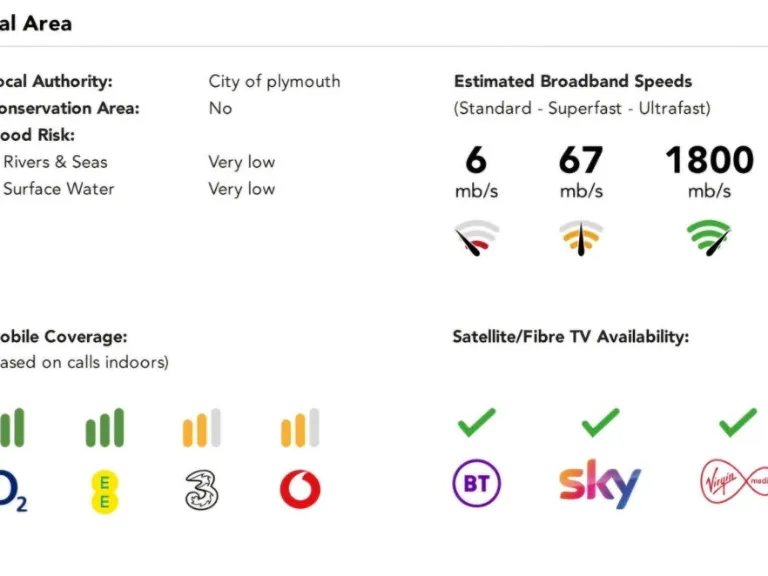The height and width of the screenshot is (576, 768).
Task: Click the Three network logo
Action: pyautogui.click(x=201, y=490)
